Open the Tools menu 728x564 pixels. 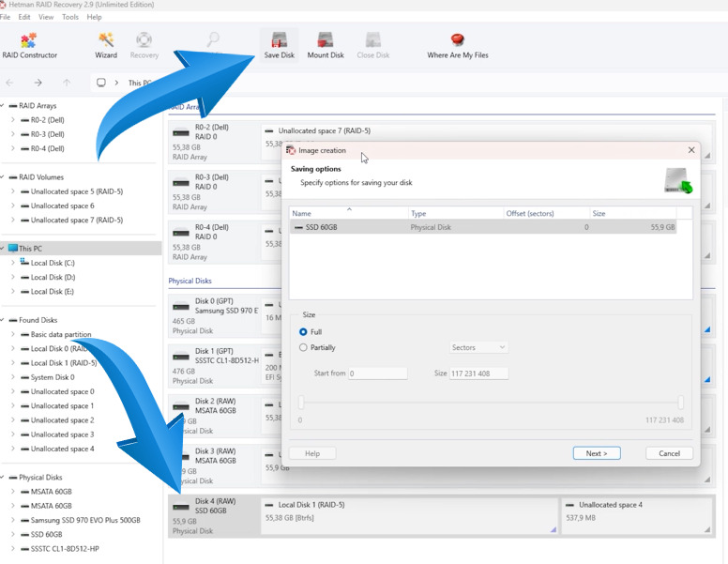(70, 17)
